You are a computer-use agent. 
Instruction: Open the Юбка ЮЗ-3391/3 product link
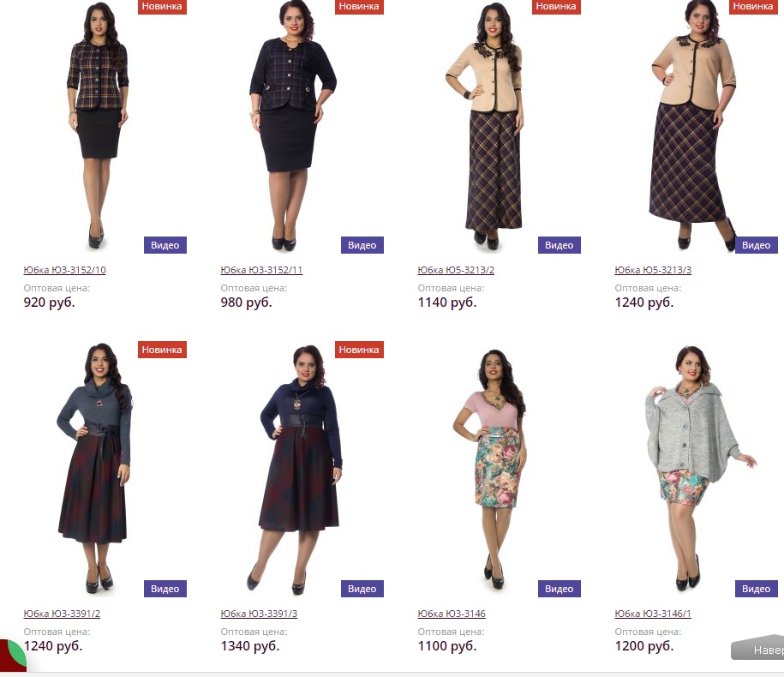pyautogui.click(x=259, y=614)
